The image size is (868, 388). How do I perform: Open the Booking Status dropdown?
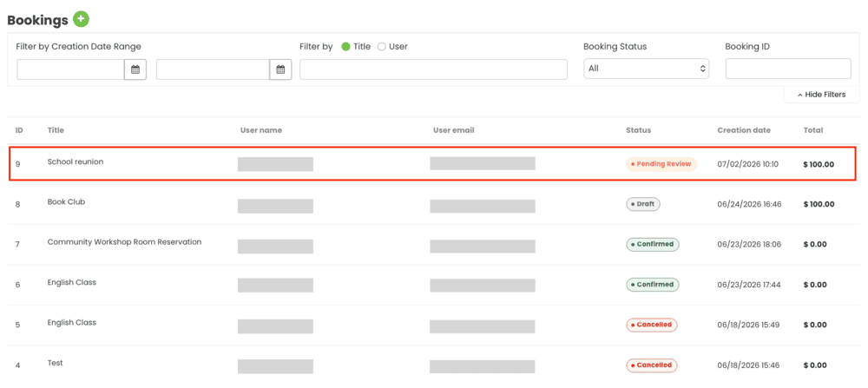point(646,69)
